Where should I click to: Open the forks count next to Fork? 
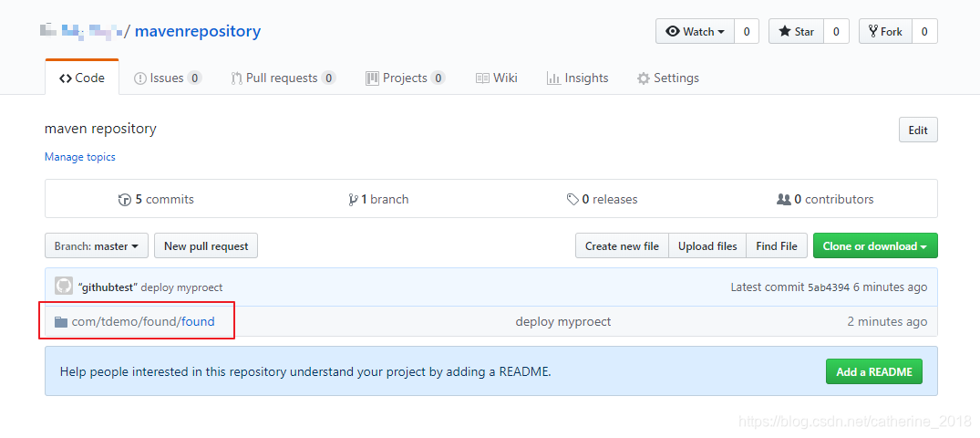click(925, 31)
